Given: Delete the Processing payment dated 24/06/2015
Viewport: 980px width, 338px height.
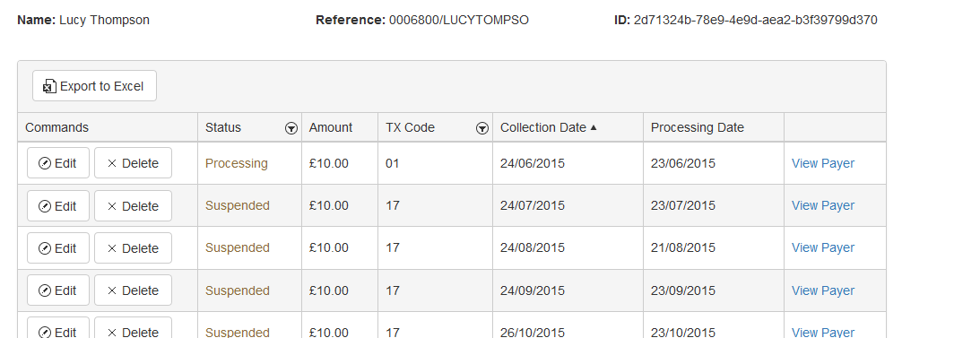Looking at the screenshot, I should pos(133,163).
